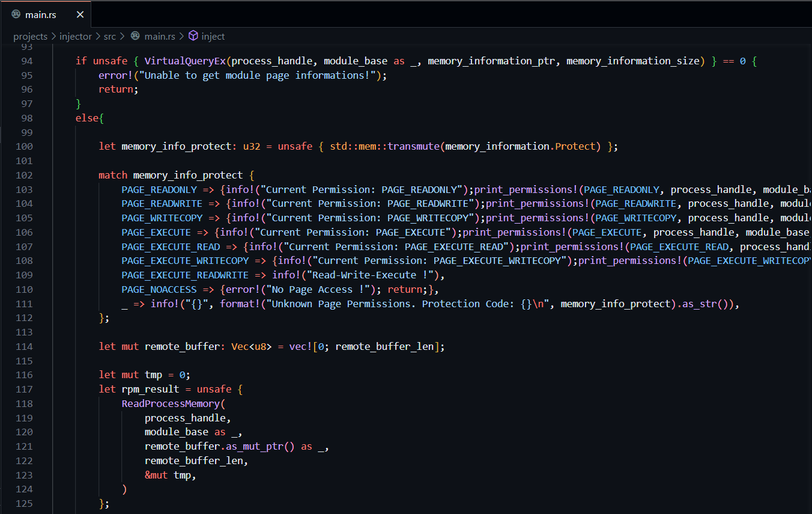Click line number 102 in the gutter
This screenshot has width=812, height=514.
click(24, 175)
